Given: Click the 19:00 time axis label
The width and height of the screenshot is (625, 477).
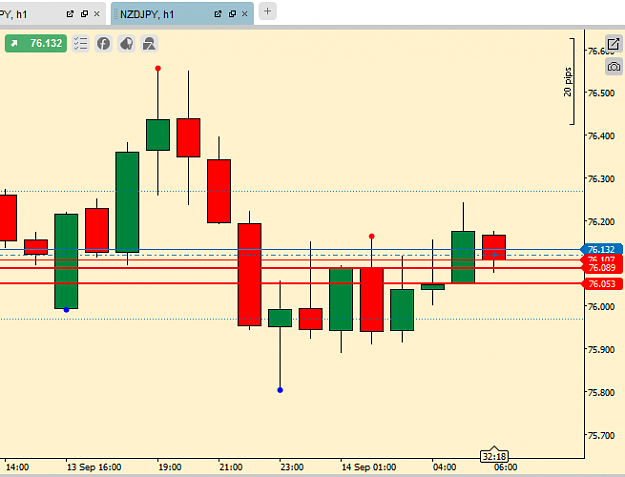Looking at the screenshot, I should coord(170,467).
